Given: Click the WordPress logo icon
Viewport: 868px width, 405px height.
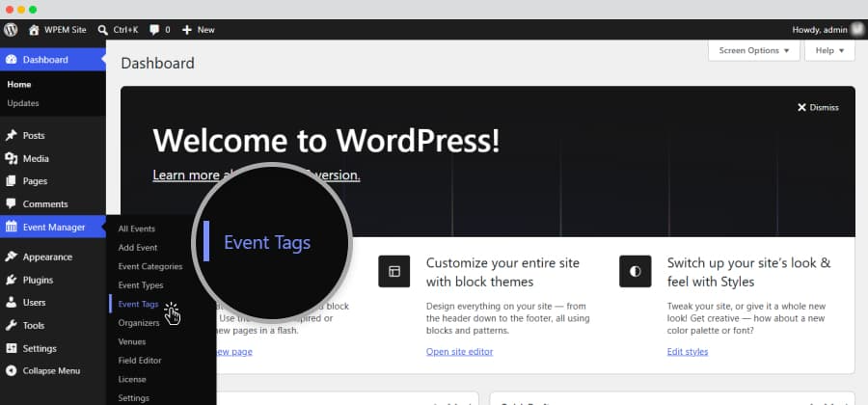Looking at the screenshot, I should point(11,30).
